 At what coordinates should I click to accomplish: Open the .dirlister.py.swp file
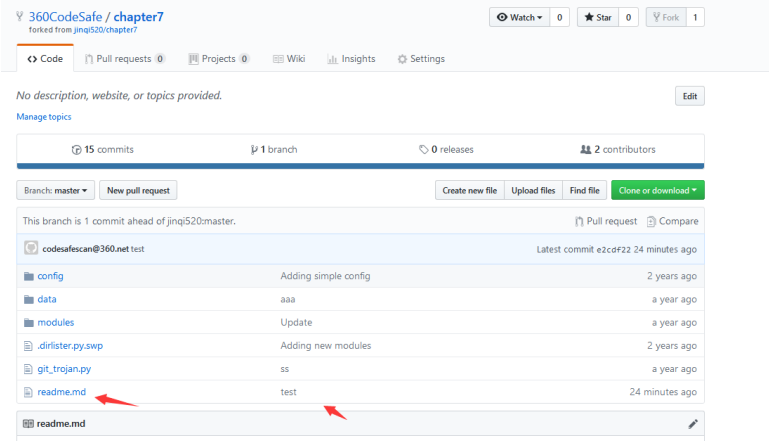tap(70, 346)
